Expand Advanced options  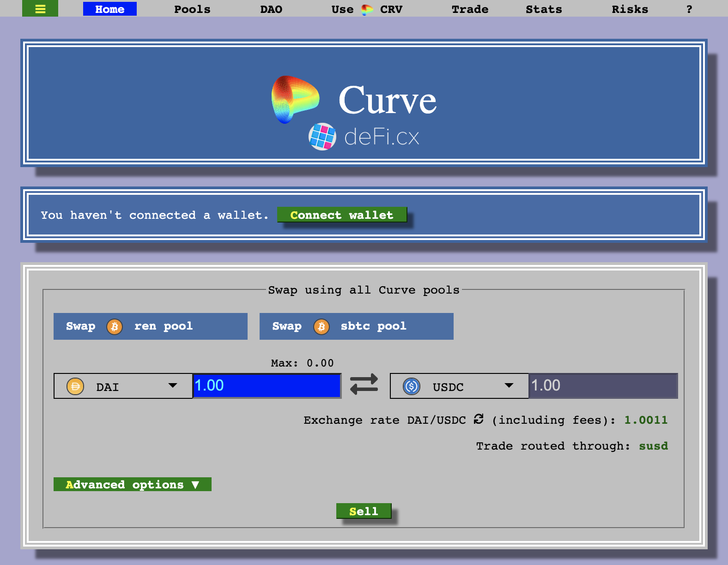pos(133,484)
